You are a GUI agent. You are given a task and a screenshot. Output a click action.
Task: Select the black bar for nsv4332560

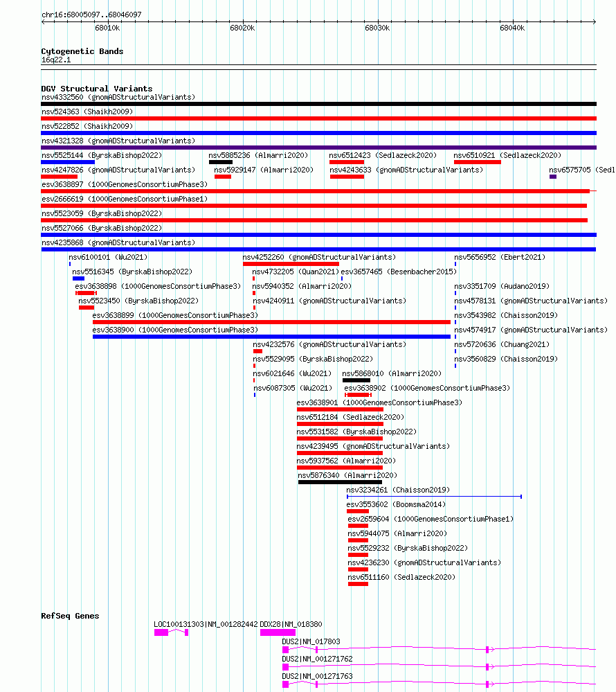pos(319,104)
